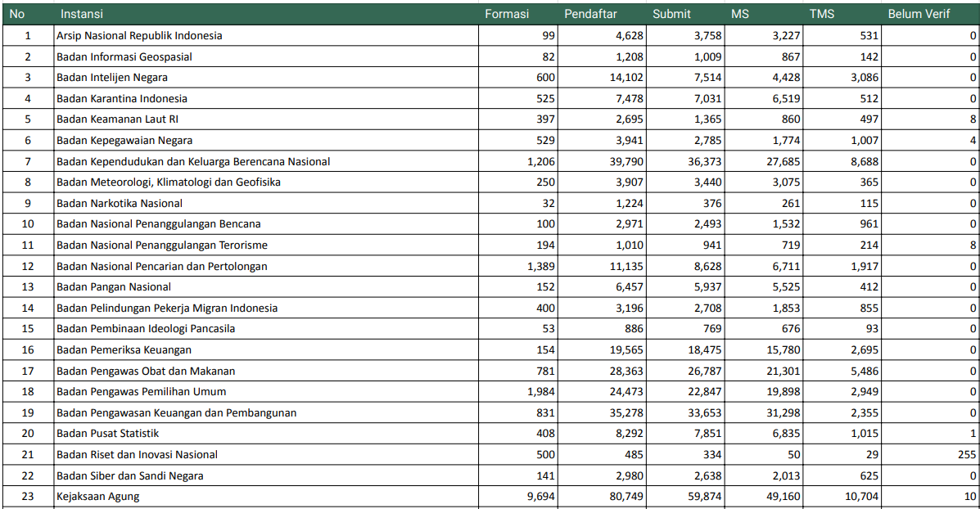This screenshot has height=509, width=980.
Task: Select Badan Pusat Statistik cell
Action: click(x=266, y=434)
